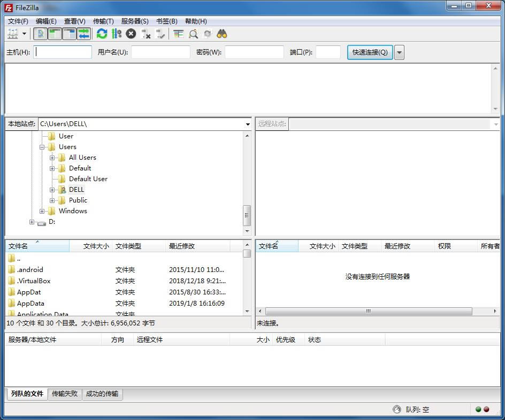Click the reconnect to last server icon
The image size is (505, 420).
point(160,34)
